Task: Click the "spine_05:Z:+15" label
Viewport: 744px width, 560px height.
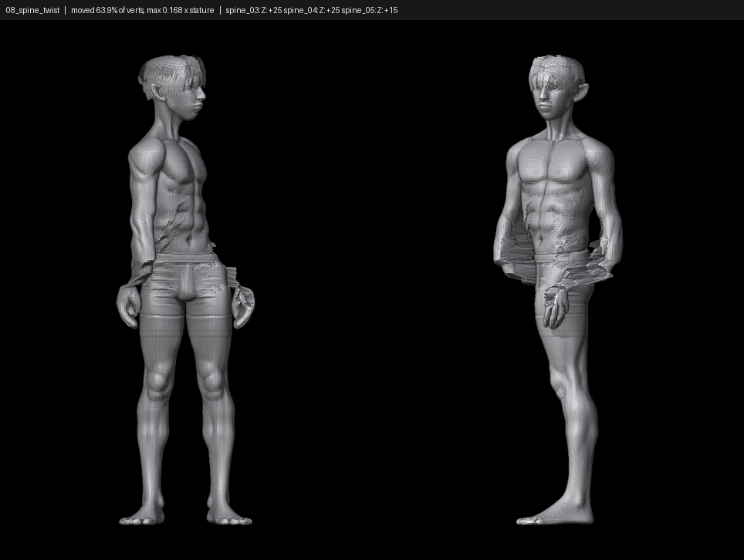Action: [370, 10]
